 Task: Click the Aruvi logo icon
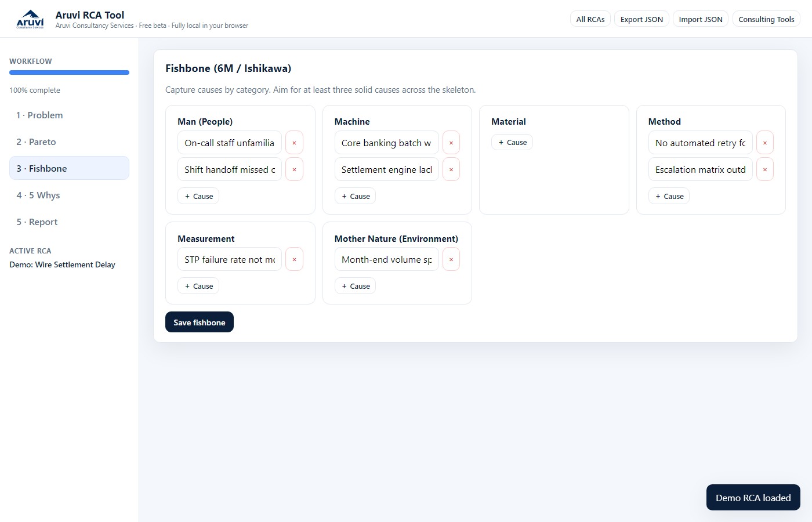(30, 19)
